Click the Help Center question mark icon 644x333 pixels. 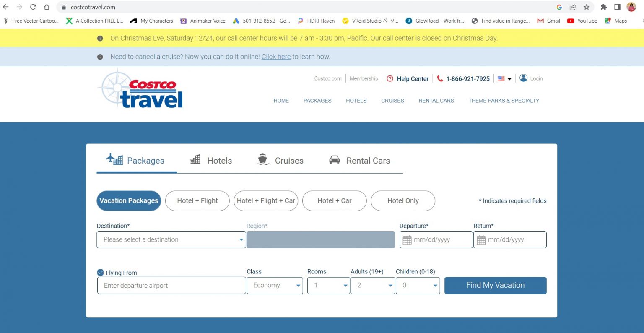390,78
